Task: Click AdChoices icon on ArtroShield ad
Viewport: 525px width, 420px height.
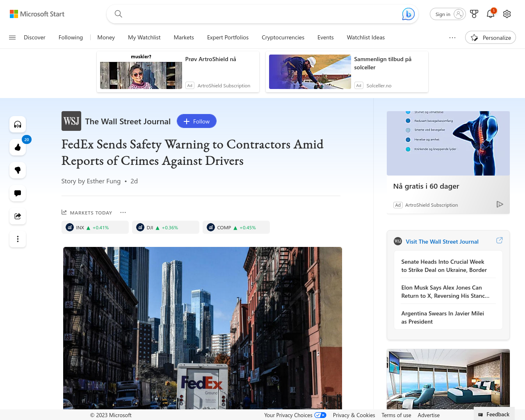Action: pyautogui.click(x=500, y=204)
